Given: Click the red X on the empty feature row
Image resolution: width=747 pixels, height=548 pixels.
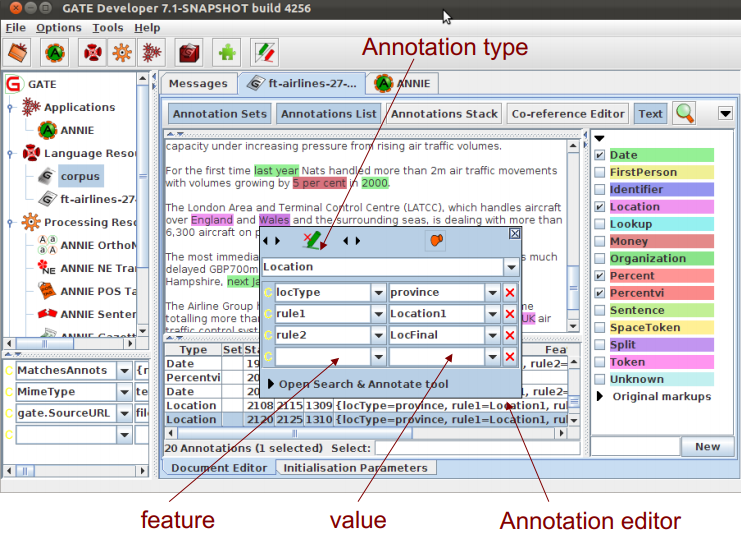Looking at the screenshot, I should [x=510, y=357].
